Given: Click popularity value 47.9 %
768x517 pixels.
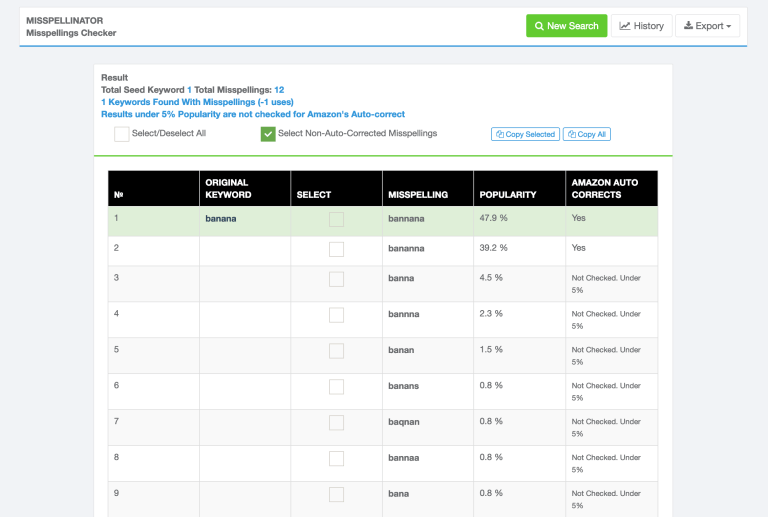Looking at the screenshot, I should click(x=493, y=218).
